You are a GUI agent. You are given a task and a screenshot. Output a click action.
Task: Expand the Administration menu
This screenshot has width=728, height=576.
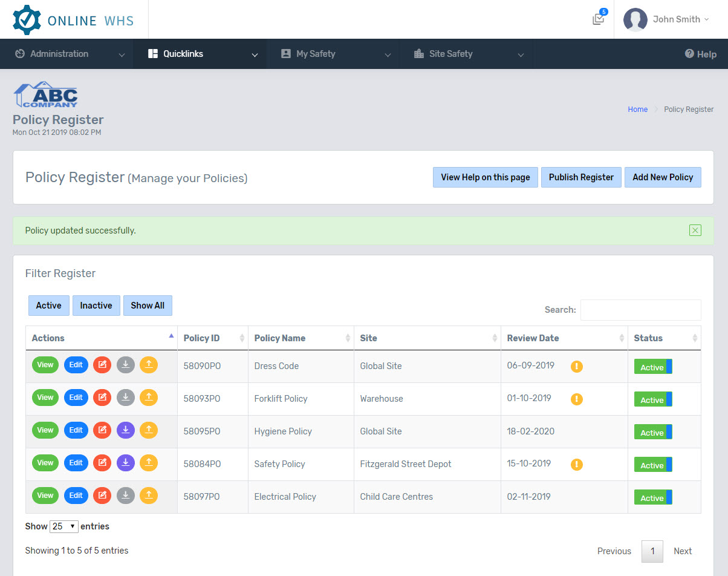coord(67,54)
